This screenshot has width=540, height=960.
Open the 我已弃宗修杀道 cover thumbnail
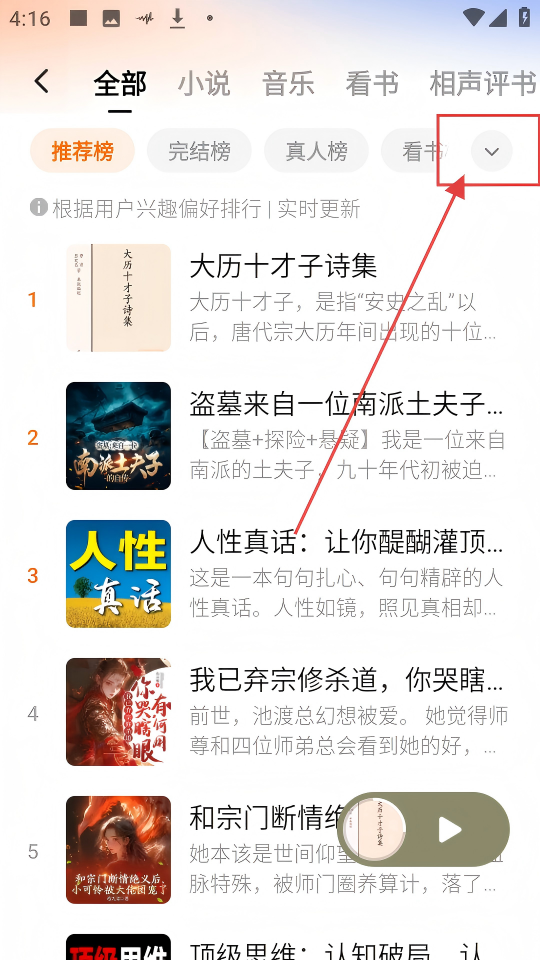tap(119, 712)
